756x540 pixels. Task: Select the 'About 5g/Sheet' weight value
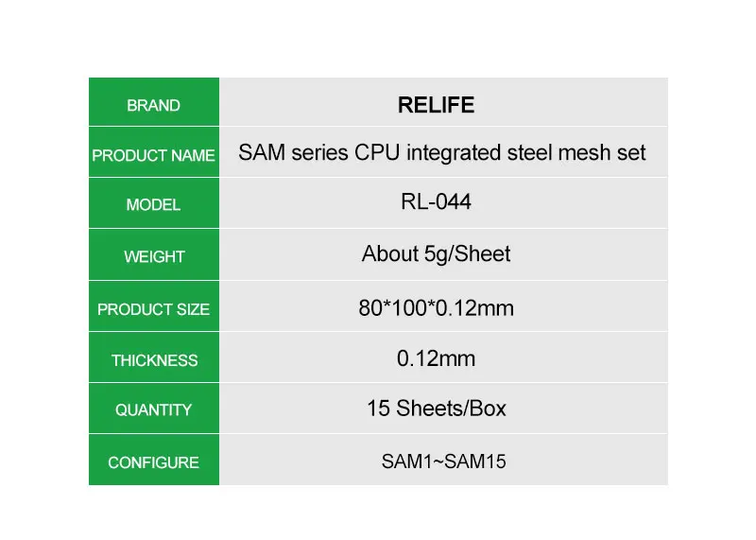point(436,254)
